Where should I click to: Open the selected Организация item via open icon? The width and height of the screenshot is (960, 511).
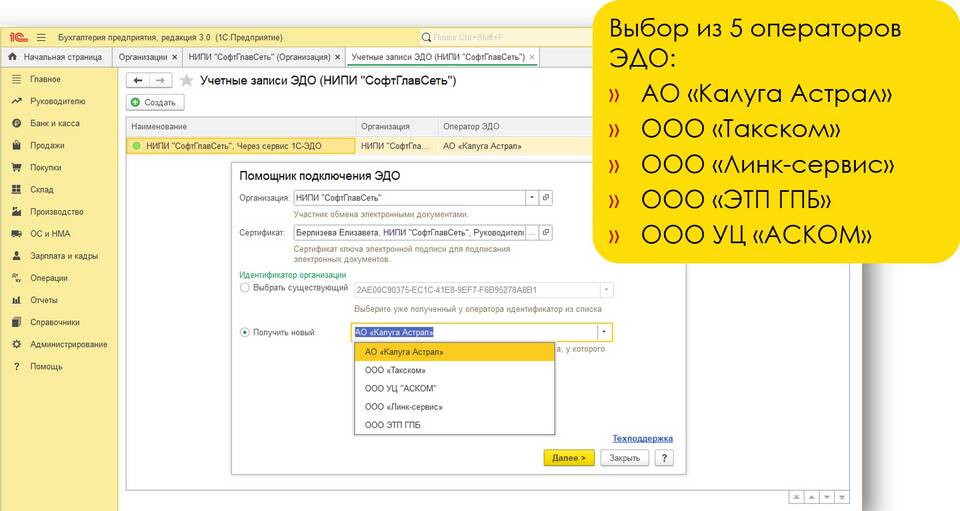point(546,198)
